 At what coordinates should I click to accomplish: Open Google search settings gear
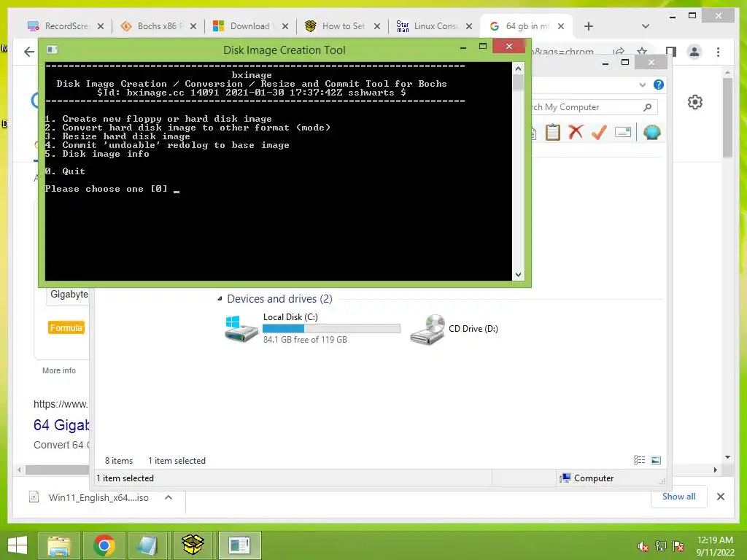[x=695, y=102]
